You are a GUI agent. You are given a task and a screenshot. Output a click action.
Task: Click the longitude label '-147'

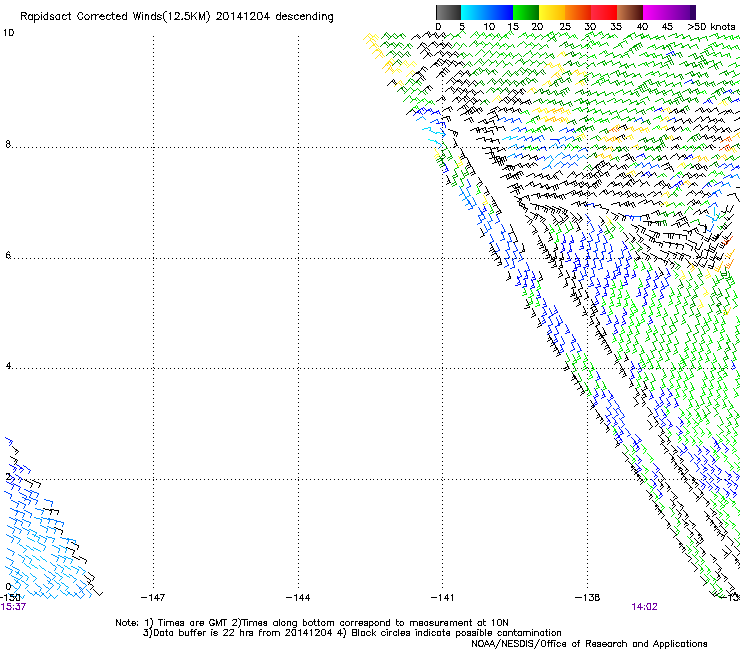click(x=153, y=598)
